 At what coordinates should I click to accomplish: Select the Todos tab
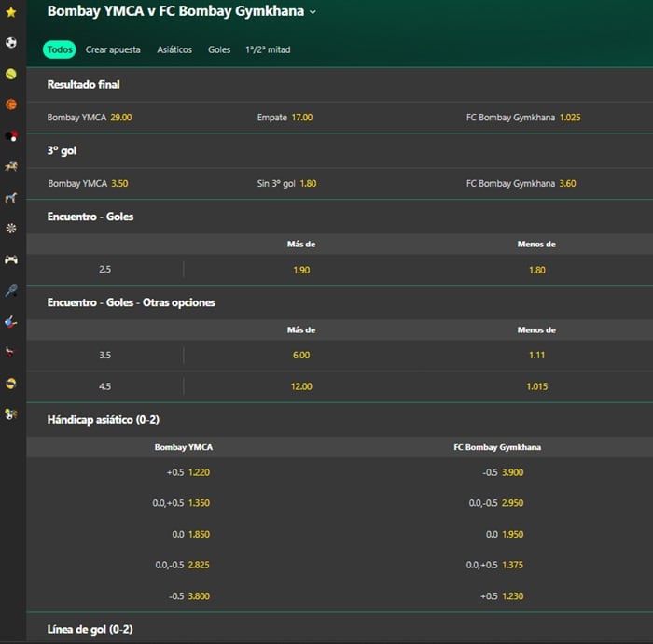pos(60,49)
